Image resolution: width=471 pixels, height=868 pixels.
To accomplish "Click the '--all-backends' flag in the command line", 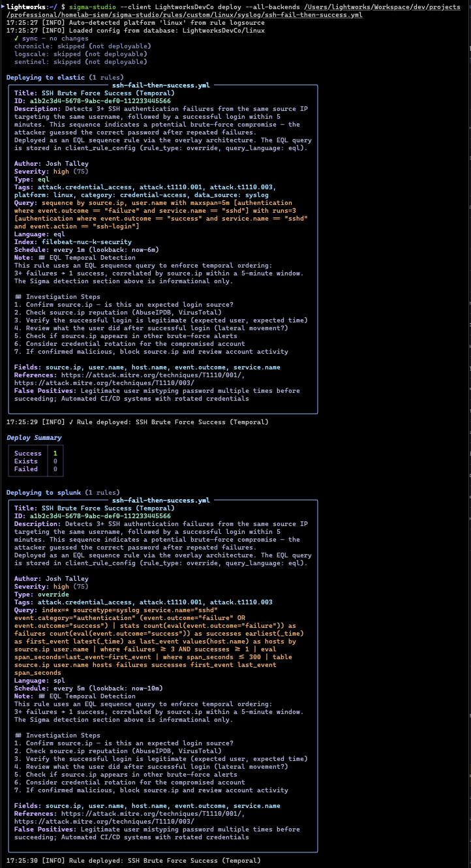I will click(273, 7).
